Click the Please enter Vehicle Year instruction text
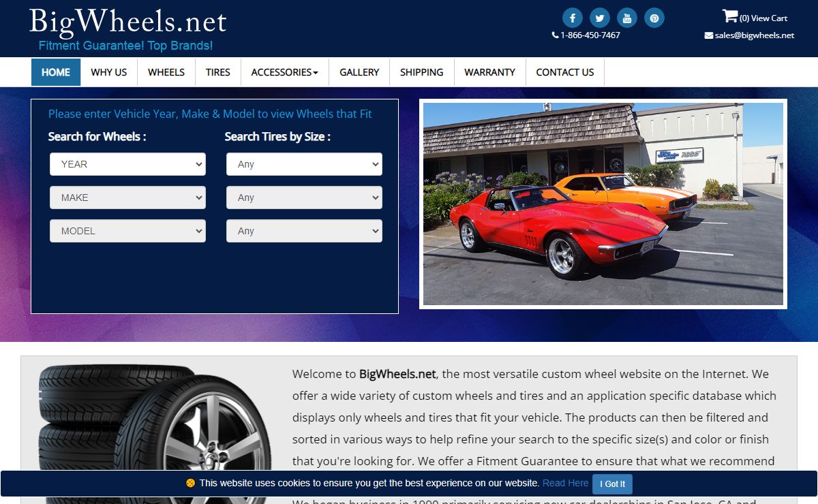 pos(210,114)
